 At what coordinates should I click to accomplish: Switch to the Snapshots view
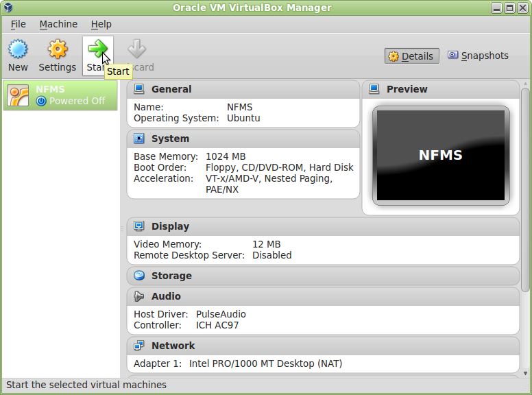(478, 56)
